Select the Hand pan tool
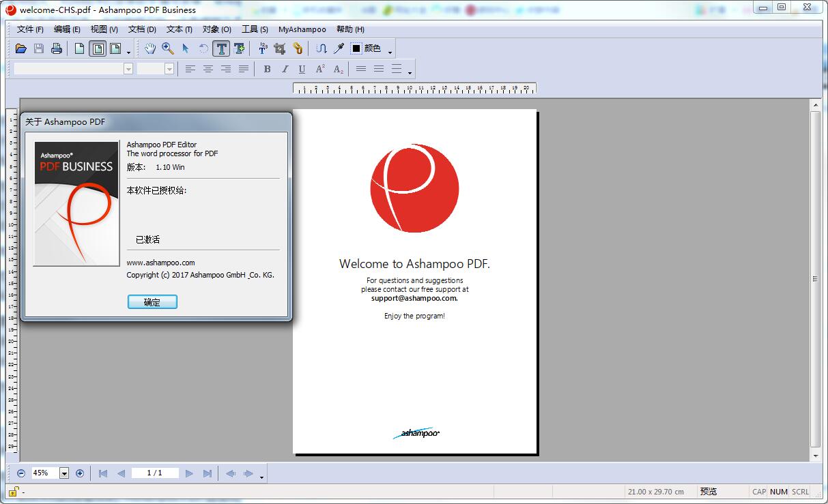Image resolution: width=828 pixels, height=504 pixels. 150,48
